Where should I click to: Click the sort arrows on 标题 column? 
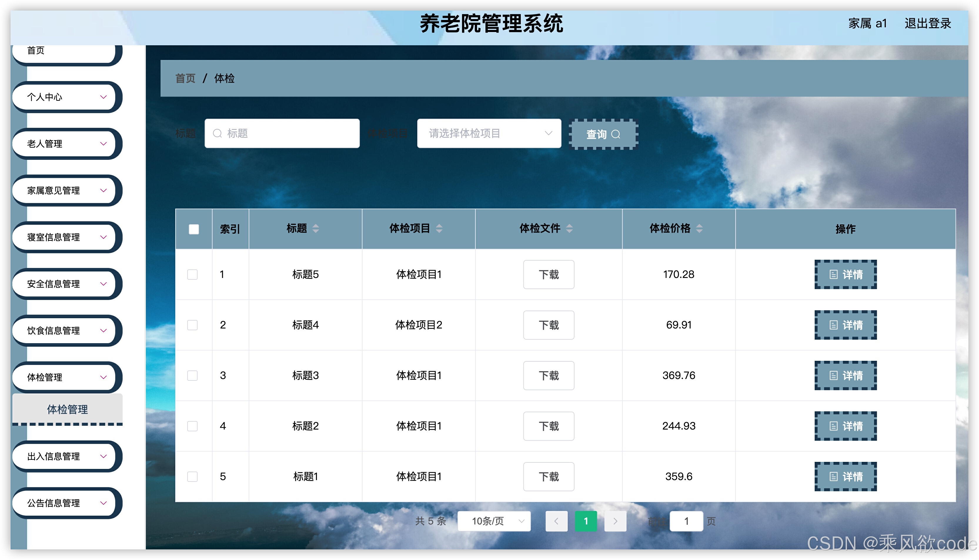click(x=316, y=229)
